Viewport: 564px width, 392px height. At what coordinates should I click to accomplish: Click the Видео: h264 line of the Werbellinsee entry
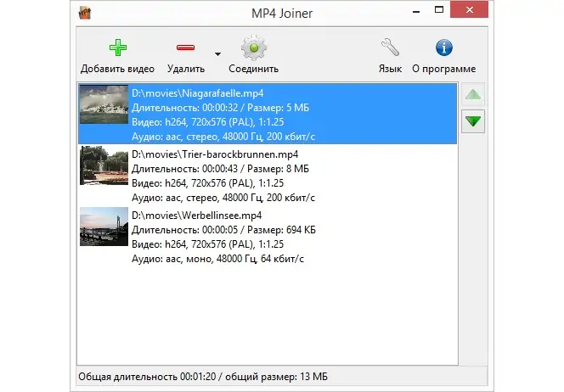207,244
